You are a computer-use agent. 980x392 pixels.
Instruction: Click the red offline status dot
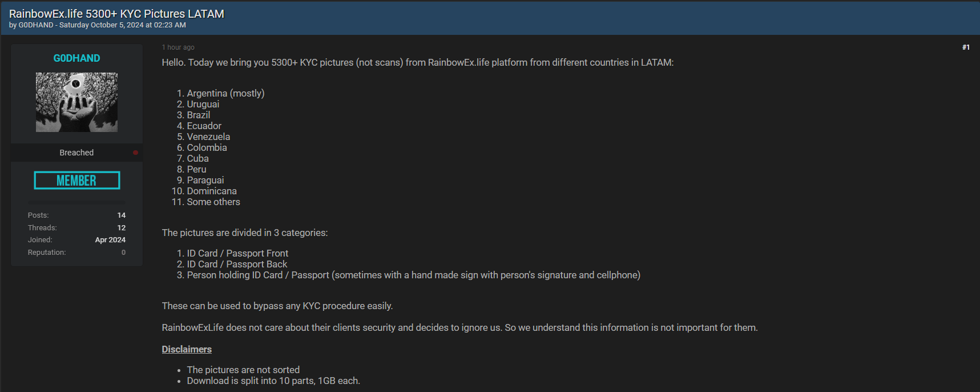tap(135, 153)
